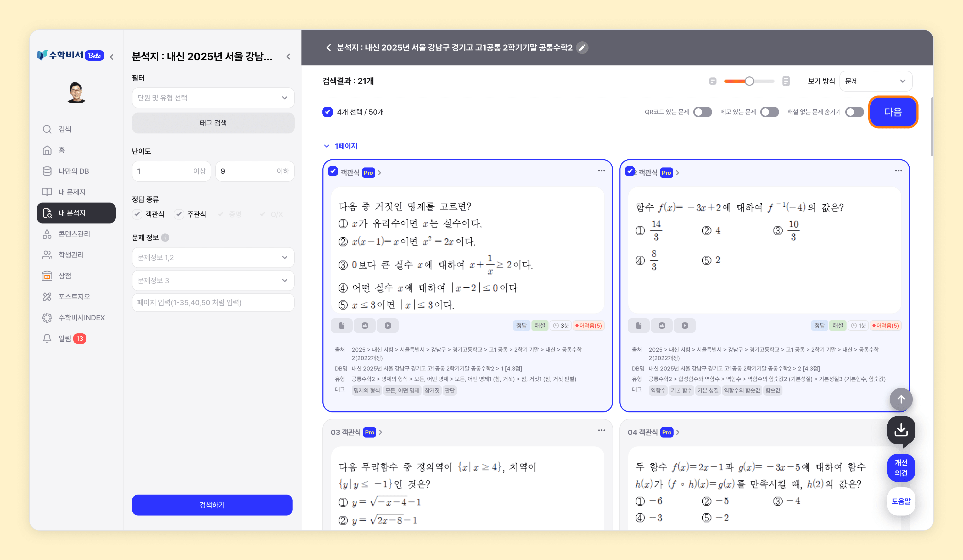Collapse the main sidebar with the chevron
Screen dimensions: 963x560
click(x=111, y=57)
